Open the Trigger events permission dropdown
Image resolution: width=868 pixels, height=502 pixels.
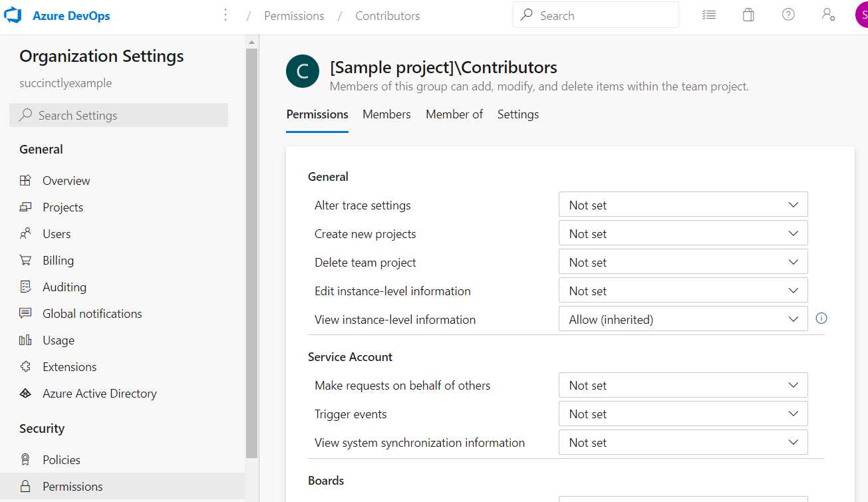coord(682,413)
